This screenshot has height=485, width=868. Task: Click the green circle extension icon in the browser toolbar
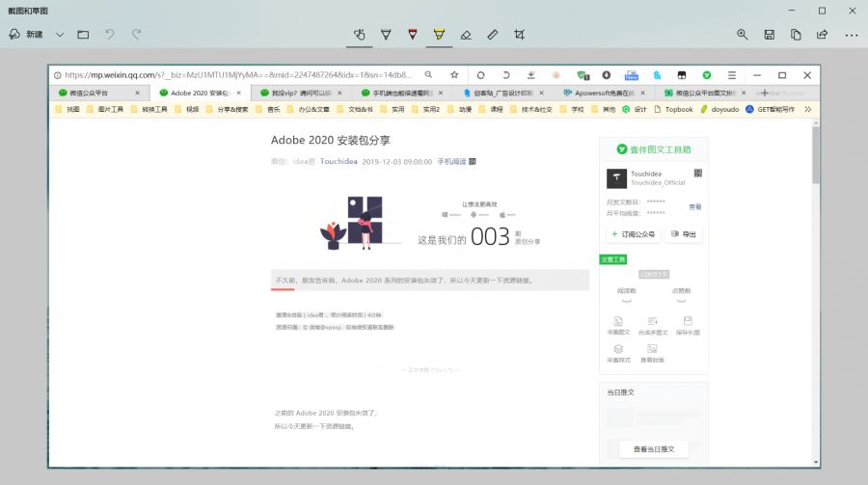click(x=707, y=75)
